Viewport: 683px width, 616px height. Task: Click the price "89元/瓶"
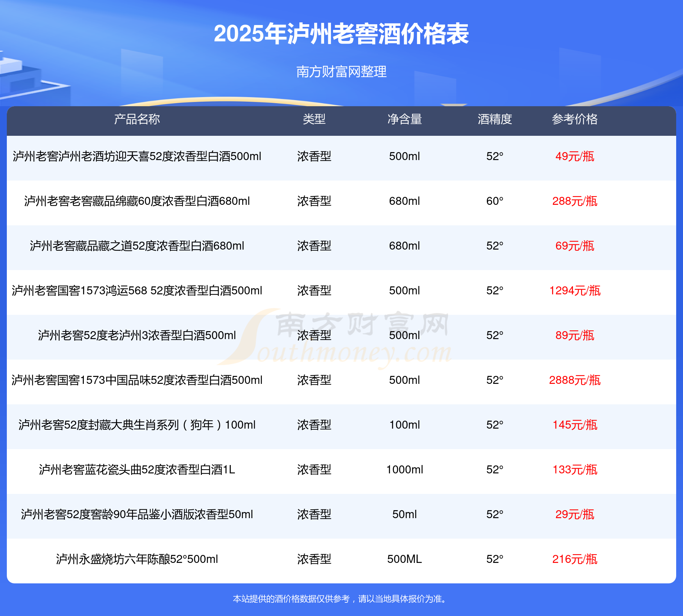tap(575, 335)
